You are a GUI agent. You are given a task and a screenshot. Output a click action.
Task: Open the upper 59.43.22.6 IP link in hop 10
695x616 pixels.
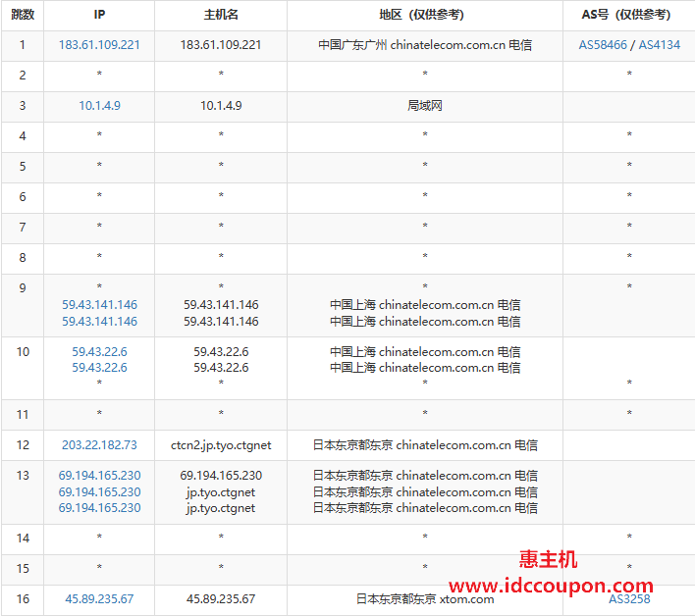click(x=99, y=351)
